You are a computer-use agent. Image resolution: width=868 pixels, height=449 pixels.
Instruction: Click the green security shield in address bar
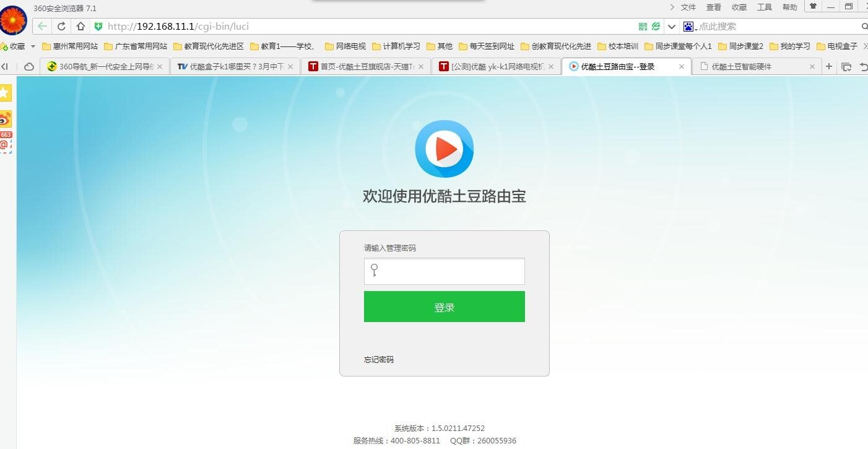[x=98, y=26]
